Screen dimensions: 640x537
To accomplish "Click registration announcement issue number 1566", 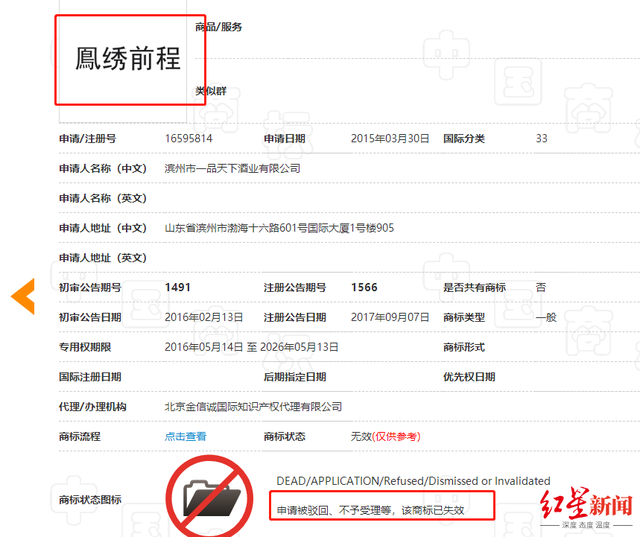I will click(x=364, y=287).
